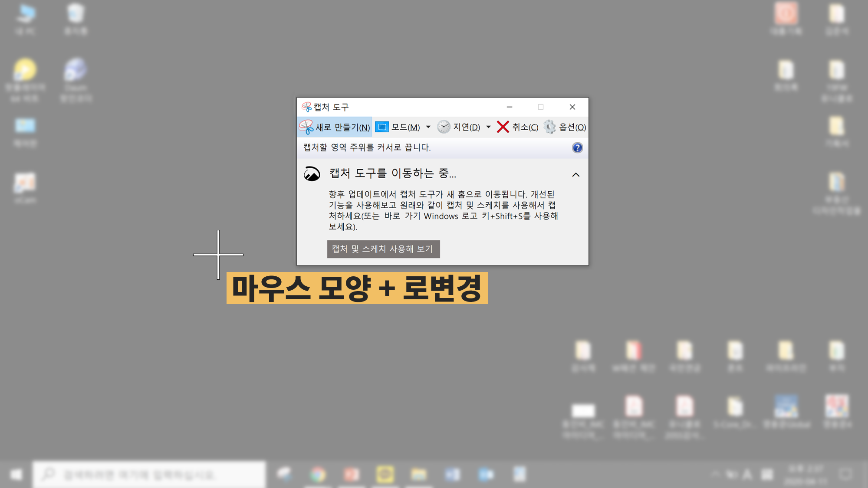Click the Windows Start button

coord(16,475)
